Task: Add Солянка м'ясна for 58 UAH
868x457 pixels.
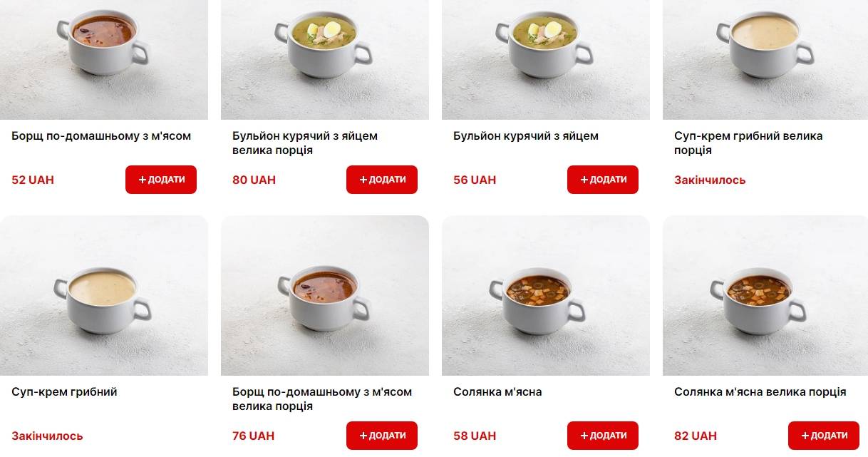Action: coord(603,436)
